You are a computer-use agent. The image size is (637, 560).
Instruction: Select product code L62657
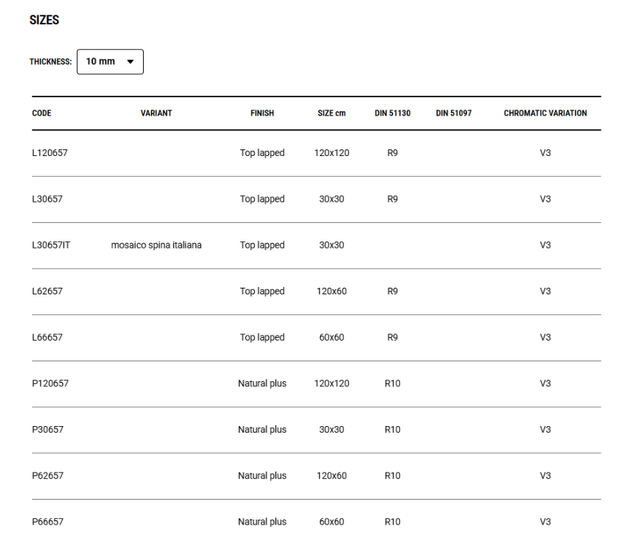pyautogui.click(x=47, y=291)
